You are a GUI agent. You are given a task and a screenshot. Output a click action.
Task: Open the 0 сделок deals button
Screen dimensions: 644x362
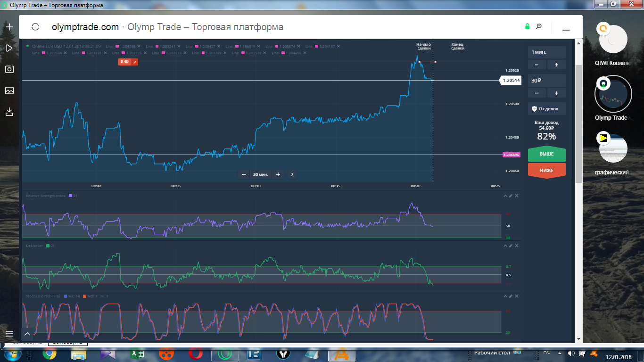coord(547,108)
